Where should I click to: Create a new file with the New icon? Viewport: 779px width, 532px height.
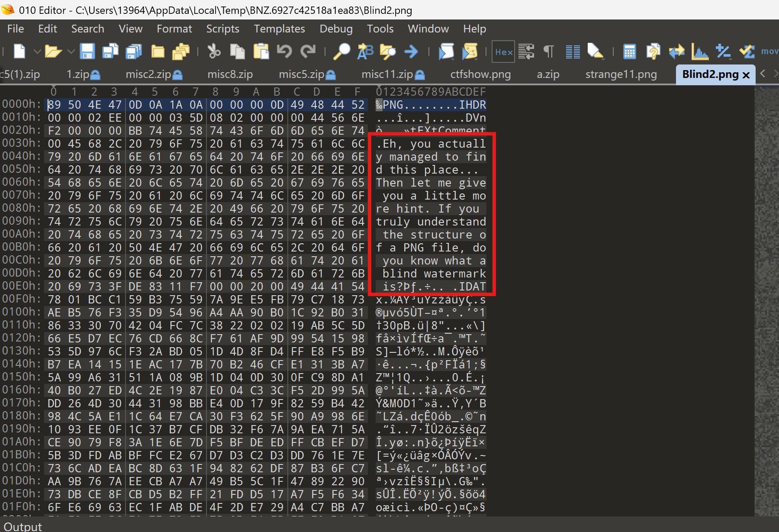(x=19, y=52)
